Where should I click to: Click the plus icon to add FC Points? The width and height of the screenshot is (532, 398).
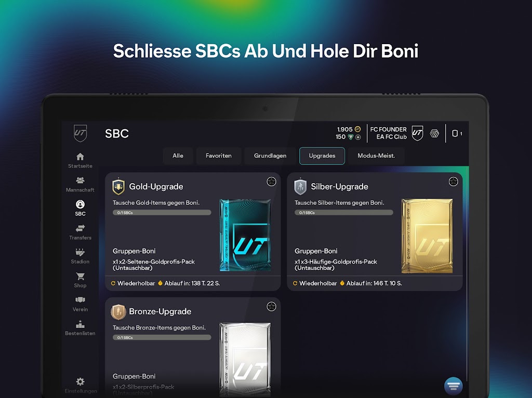click(358, 138)
